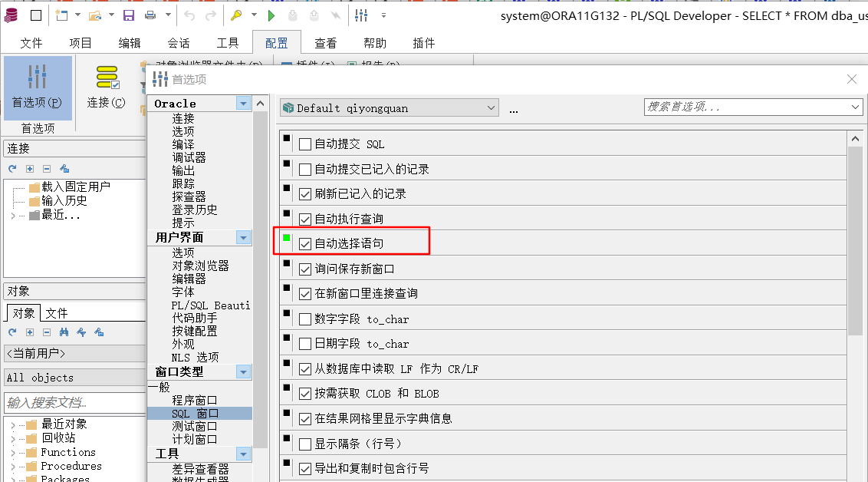Check the 数字字段 to_char option
The image size is (868, 482).
305,319
